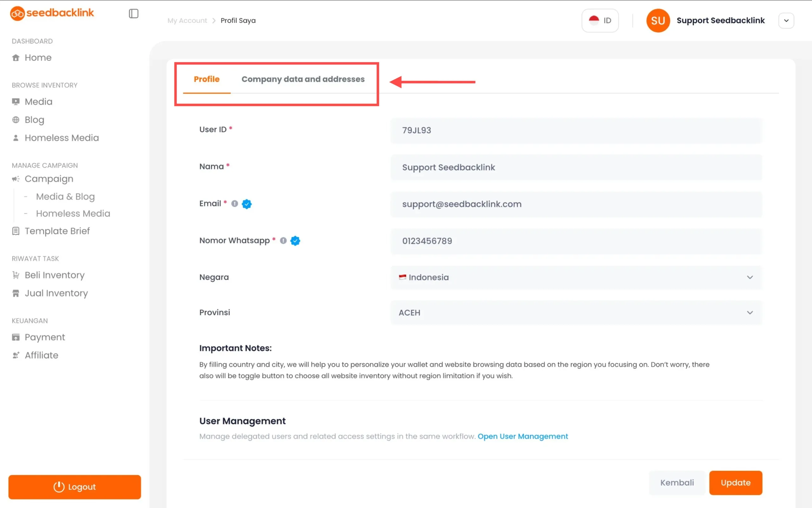Viewport: 812px width, 508px height.
Task: Open the ID language selector
Action: click(x=600, y=21)
